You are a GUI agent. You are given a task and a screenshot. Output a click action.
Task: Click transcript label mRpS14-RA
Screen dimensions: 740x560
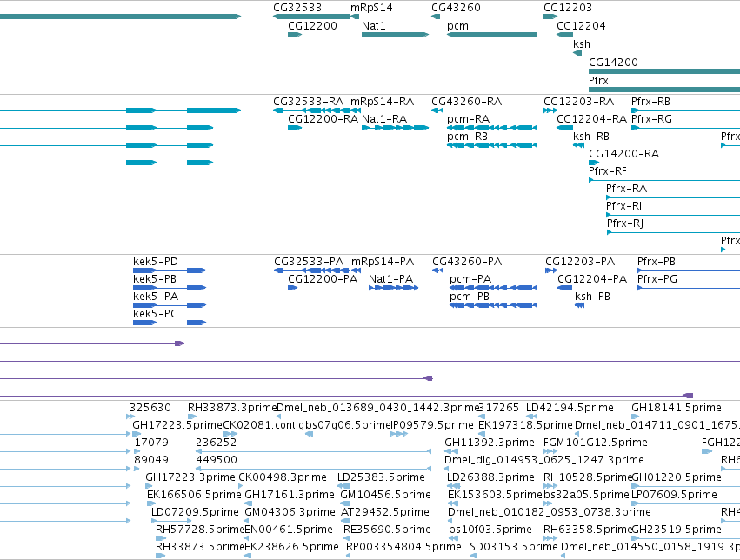tap(382, 102)
